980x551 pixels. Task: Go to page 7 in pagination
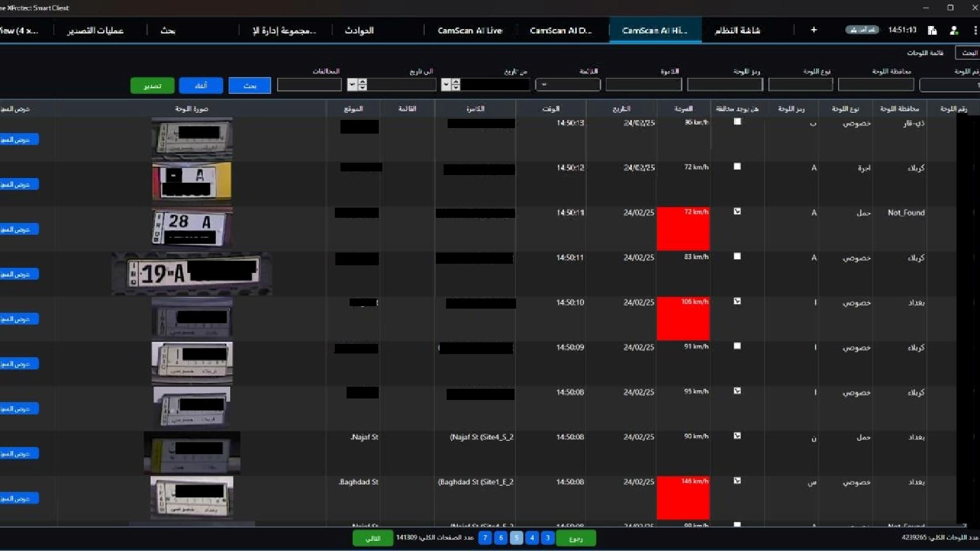point(485,538)
